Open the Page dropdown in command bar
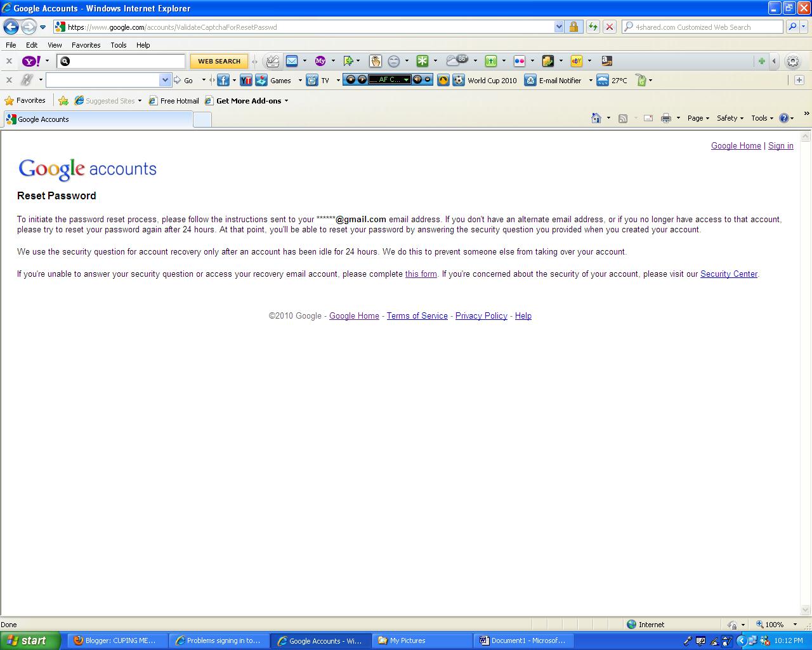Screen dimensions: 812x650 [x=698, y=118]
